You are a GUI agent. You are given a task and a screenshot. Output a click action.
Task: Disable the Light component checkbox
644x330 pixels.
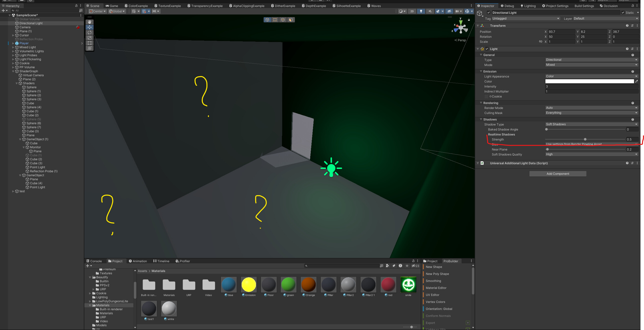pyautogui.click(x=487, y=49)
